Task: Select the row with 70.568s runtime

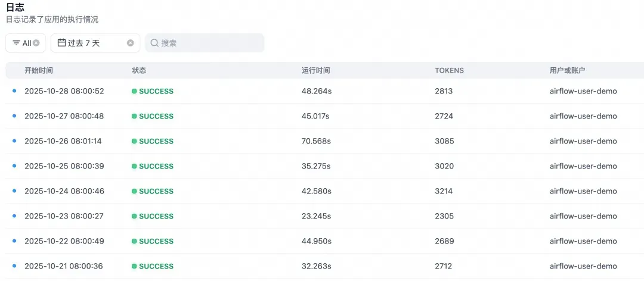Action: (316, 141)
